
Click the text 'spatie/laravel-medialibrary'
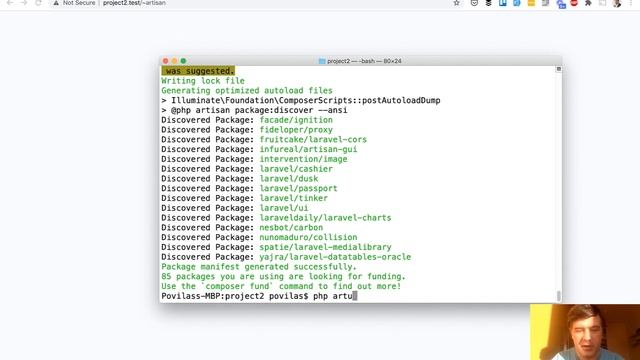point(325,247)
